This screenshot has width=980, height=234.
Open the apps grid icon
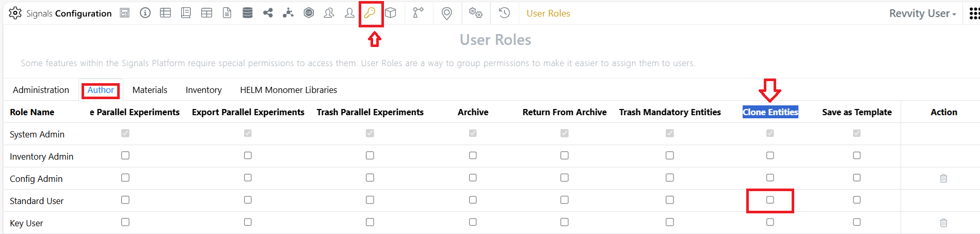pos(974,13)
